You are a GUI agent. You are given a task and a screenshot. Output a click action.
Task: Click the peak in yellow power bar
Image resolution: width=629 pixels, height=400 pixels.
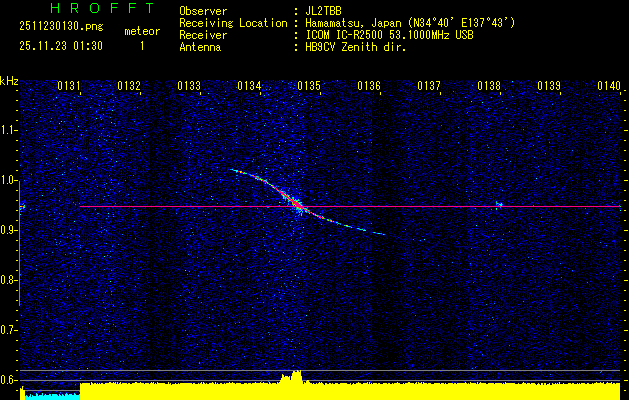(292, 378)
